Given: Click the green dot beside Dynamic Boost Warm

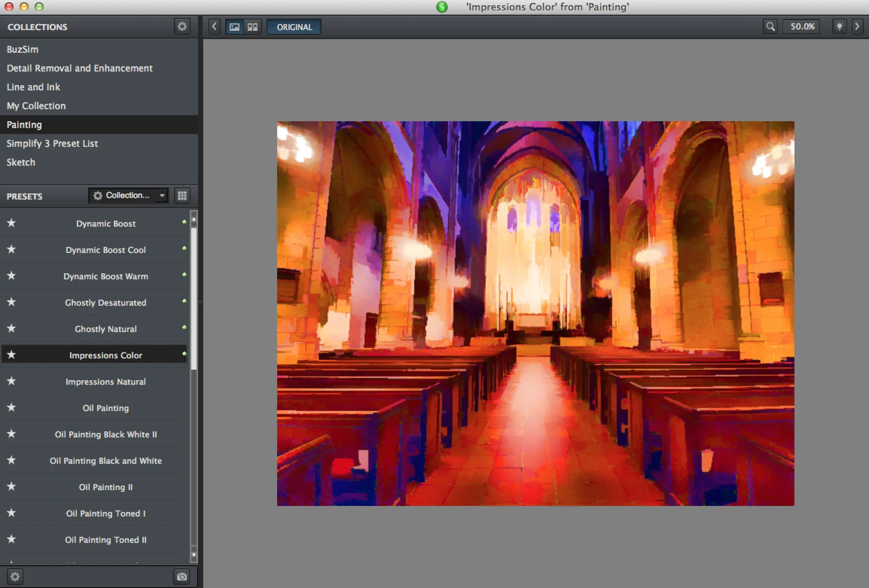Looking at the screenshot, I should pyautogui.click(x=184, y=274).
